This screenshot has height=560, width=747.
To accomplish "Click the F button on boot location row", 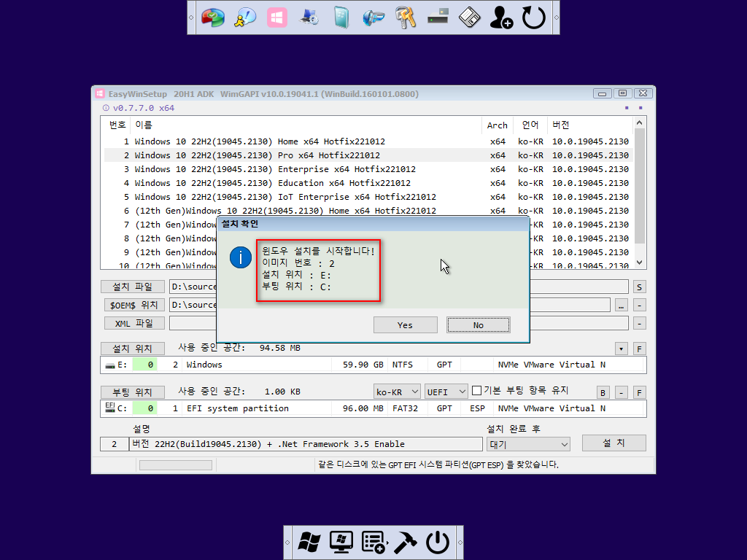I will coord(639,392).
